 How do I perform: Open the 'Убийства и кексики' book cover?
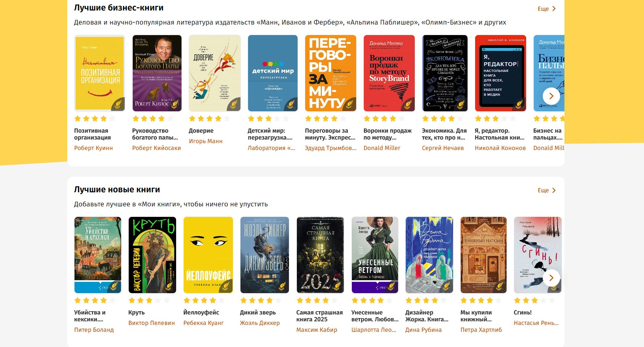point(98,255)
